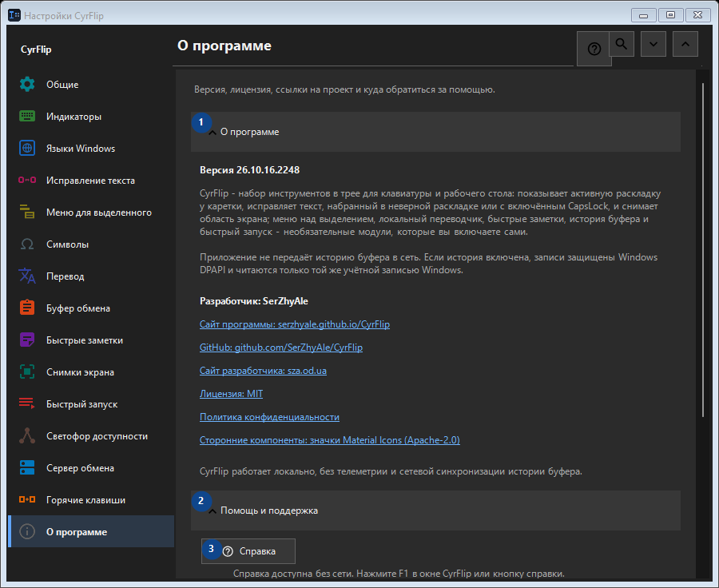Screen dimensions: 719x588
Task: Open Языки Windows globe icon
Action: pos(27,148)
